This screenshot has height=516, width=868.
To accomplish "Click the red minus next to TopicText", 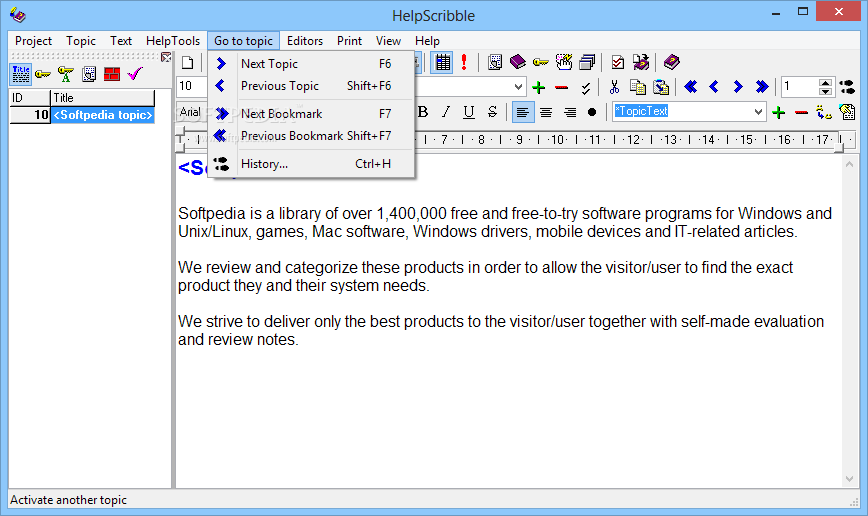I will [801, 113].
